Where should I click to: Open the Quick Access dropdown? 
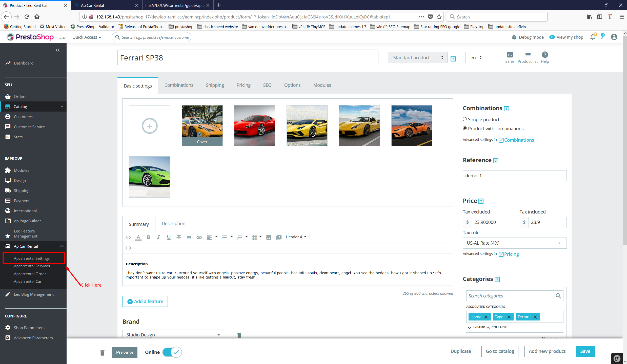tap(87, 37)
